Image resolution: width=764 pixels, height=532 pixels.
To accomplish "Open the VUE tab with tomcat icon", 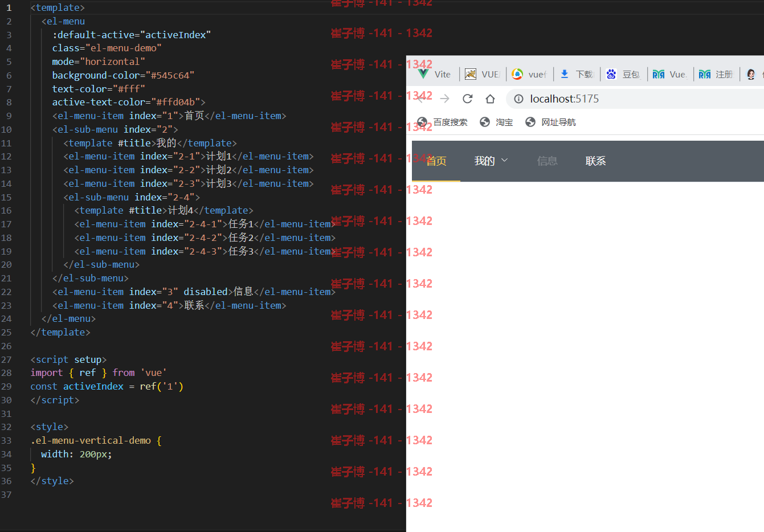I will 483,74.
